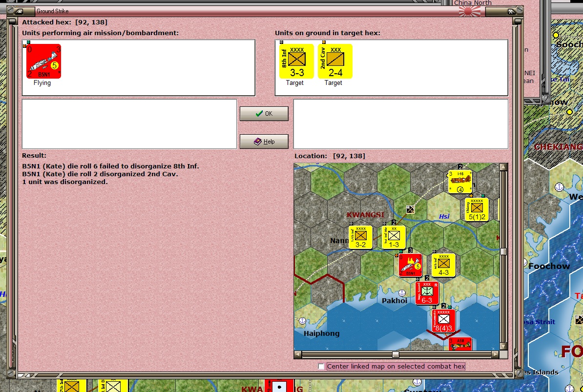Click the Imp. Guard 6-3 marine counter
583x392 pixels.
pos(427,293)
